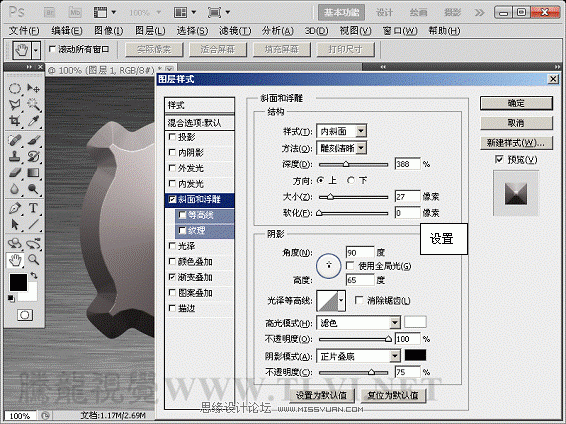Toggle the 等高线 contour checkbox

point(183,215)
